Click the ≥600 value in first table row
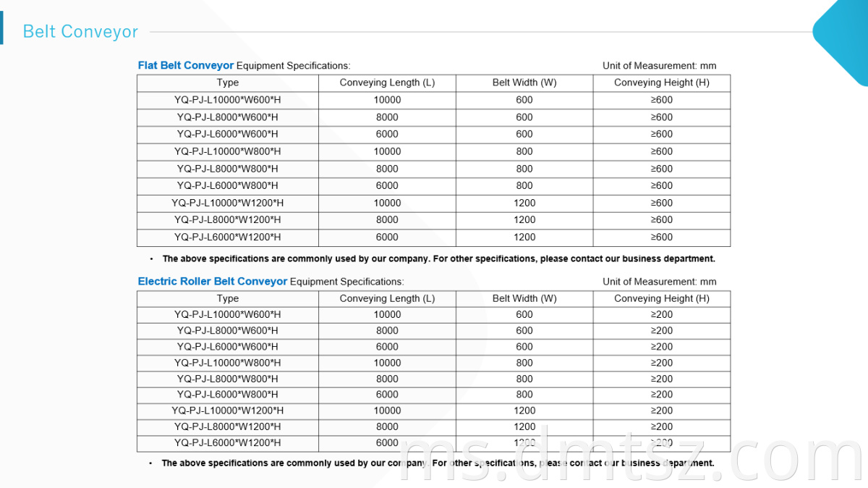This screenshot has height=488, width=868. pyautogui.click(x=662, y=100)
